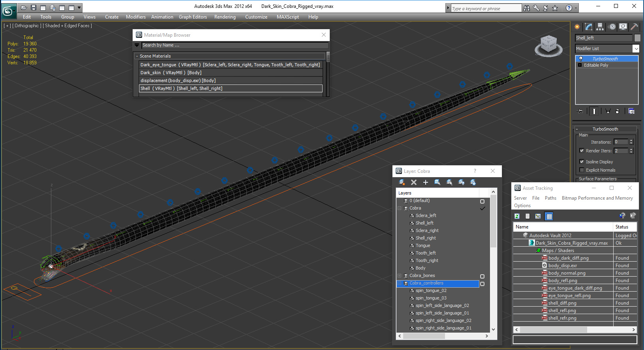Click the Help question mark icon
This screenshot has width=644, height=350.
pos(569,8)
